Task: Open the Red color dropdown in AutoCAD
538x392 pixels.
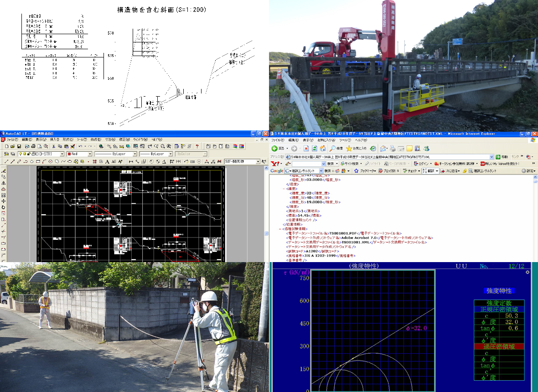Action: tap(90, 154)
